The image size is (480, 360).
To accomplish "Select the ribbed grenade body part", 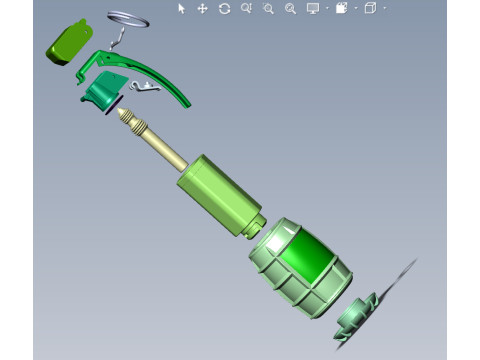I will [300, 268].
